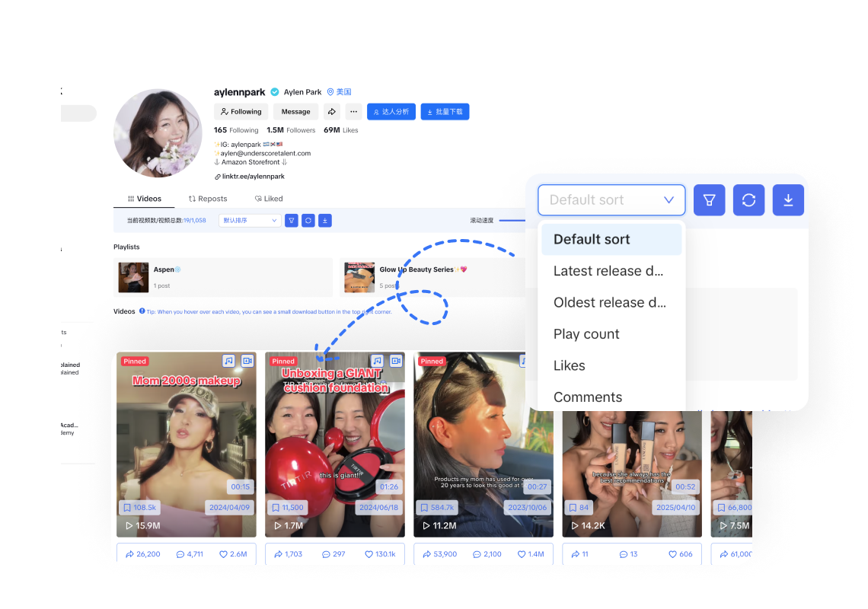Click the blue 批量下载 batch download button

coord(445,112)
